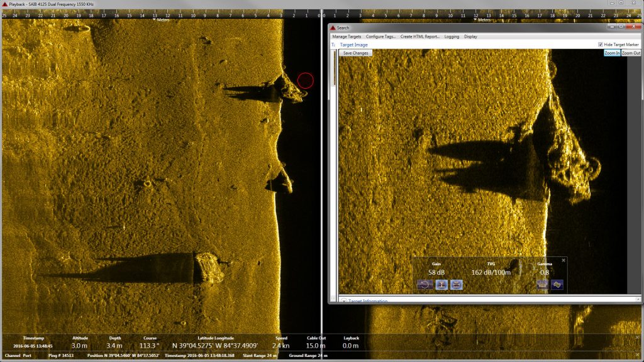Image resolution: width=644 pixels, height=362 pixels.
Task: Click the reset gain circular arrow icon
Action: coord(424,285)
